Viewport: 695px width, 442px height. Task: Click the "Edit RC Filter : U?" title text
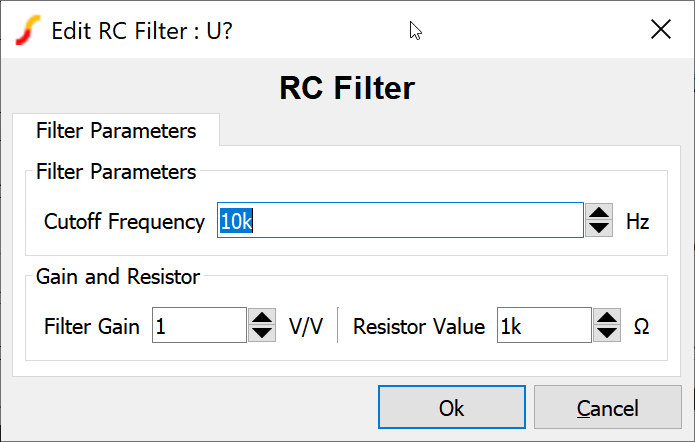click(142, 30)
